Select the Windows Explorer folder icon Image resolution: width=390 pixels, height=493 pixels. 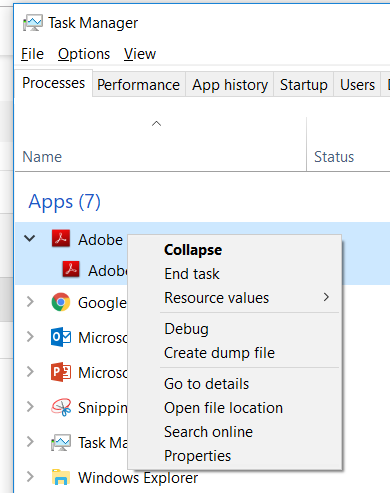[x=61, y=477]
